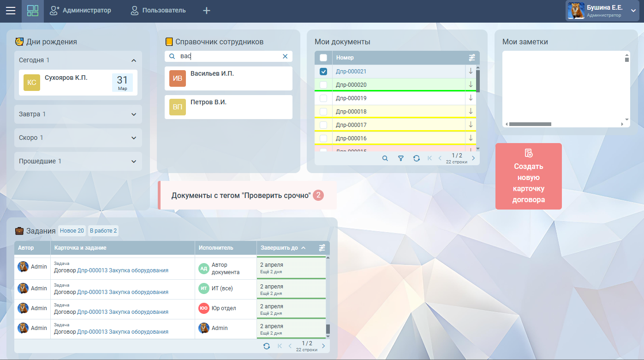Viewport: 644px width, 360px height.
Task: Open the user profile dropdown
Action: 633,11
